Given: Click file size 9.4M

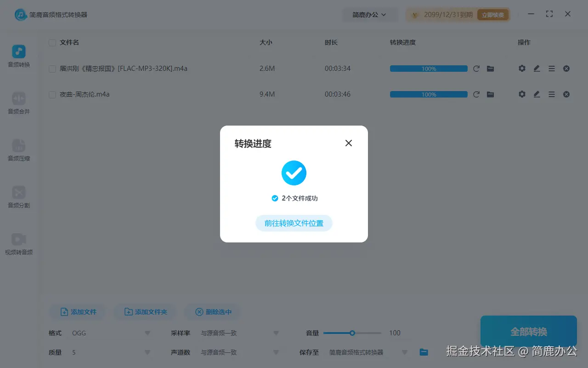Looking at the screenshot, I should 267,94.
